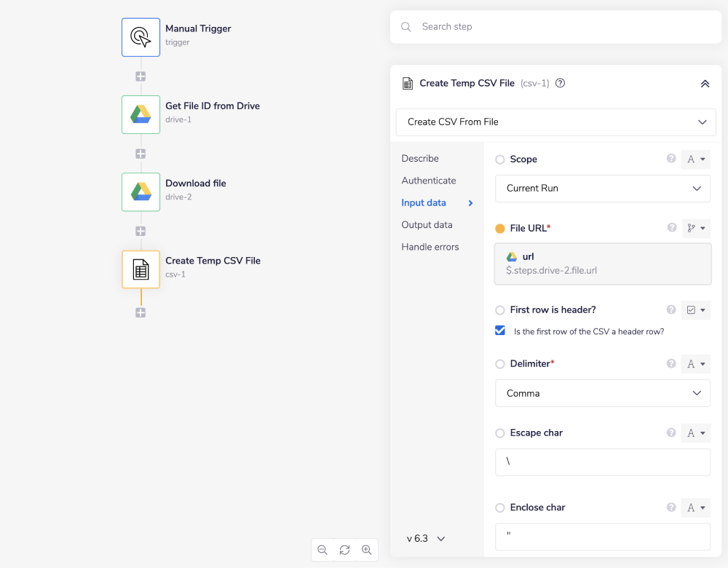
Task: Uncheck the first row header checkbox
Action: (x=500, y=330)
